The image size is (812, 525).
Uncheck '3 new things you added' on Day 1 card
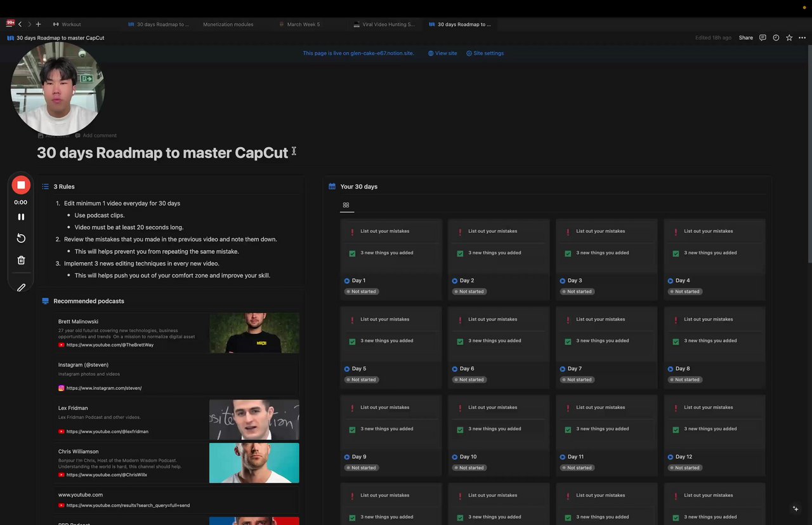(x=352, y=253)
